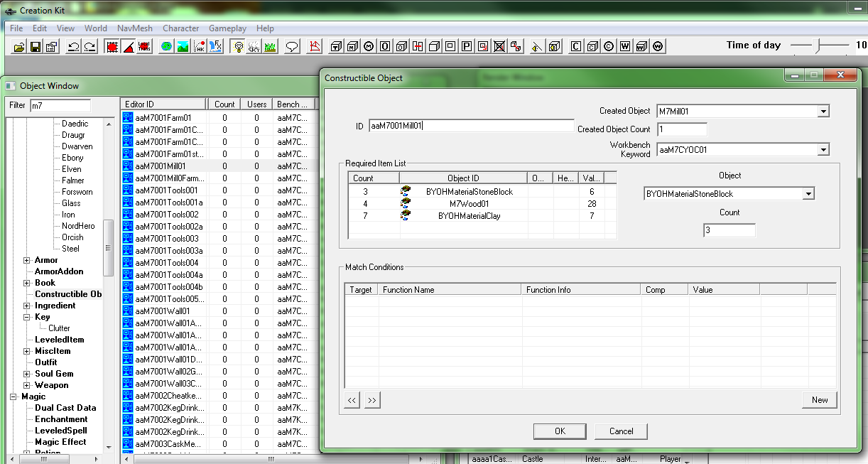Click the landscape editing icon
The width and height of the screenshot is (868, 464).
click(x=183, y=47)
